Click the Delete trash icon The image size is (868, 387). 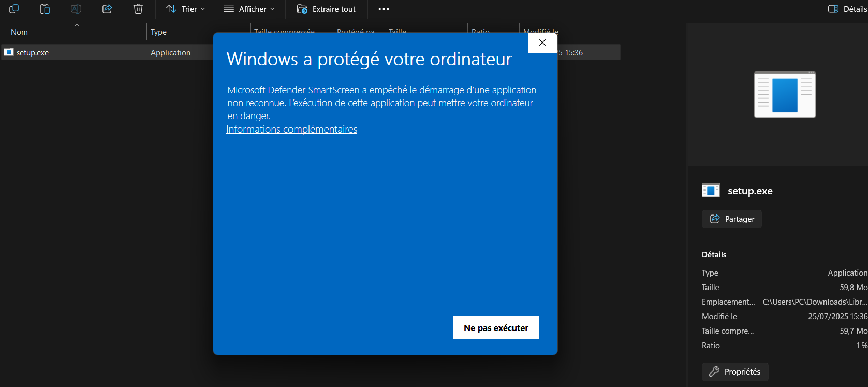click(138, 9)
